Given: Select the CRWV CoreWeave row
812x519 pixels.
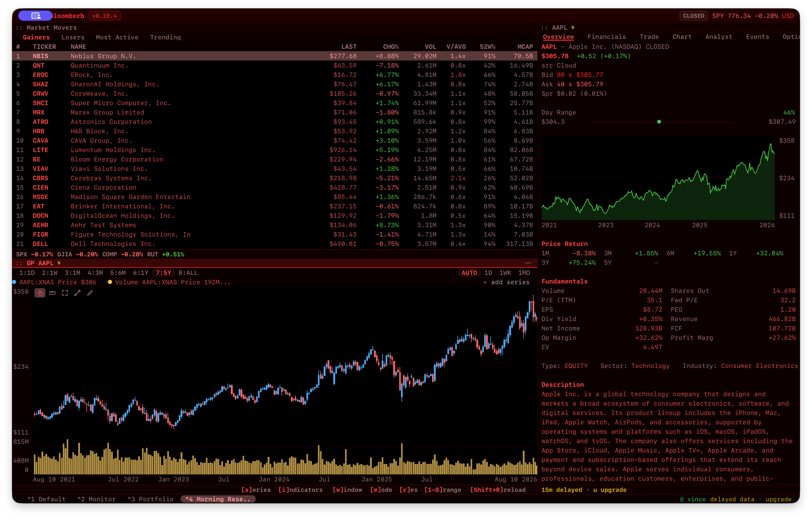Looking at the screenshot, I should click(274, 93).
